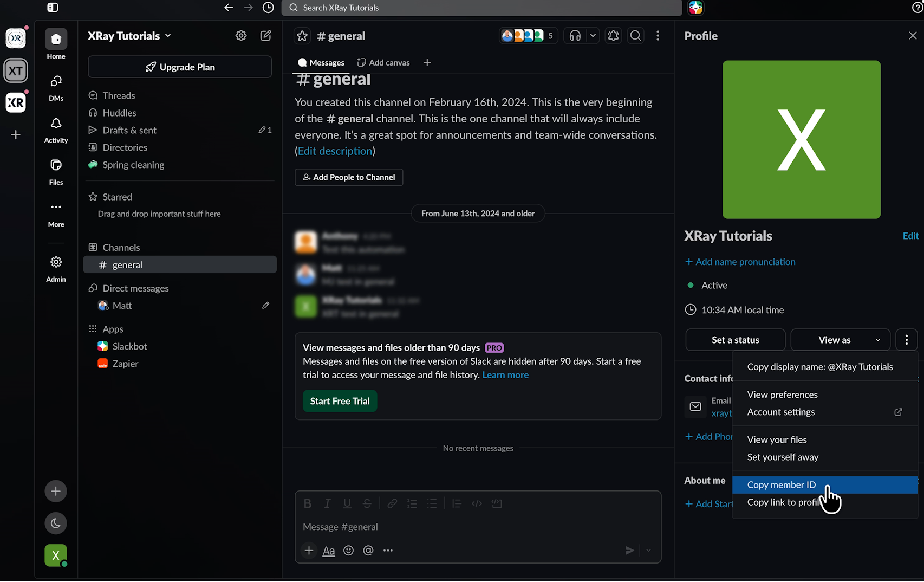The height and width of the screenshot is (582, 924).
Task: Open workspace preferences gear icon
Action: click(241, 36)
